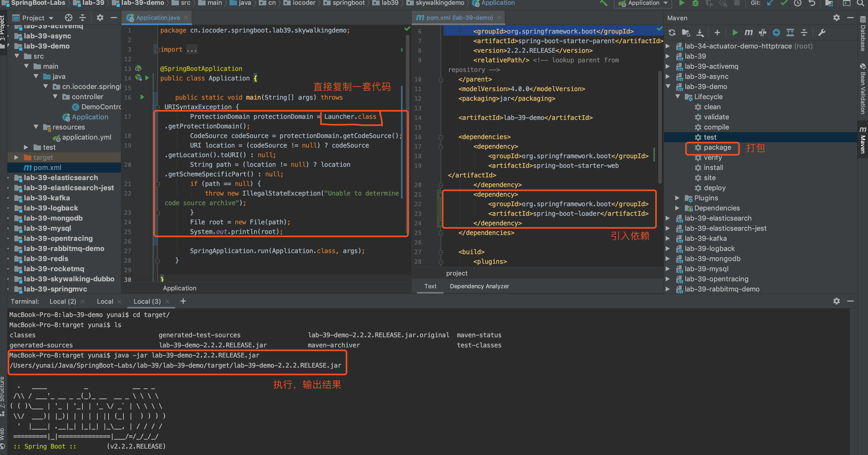Expand the target folder in Project tree
This screenshot has height=455, width=868.
point(16,157)
